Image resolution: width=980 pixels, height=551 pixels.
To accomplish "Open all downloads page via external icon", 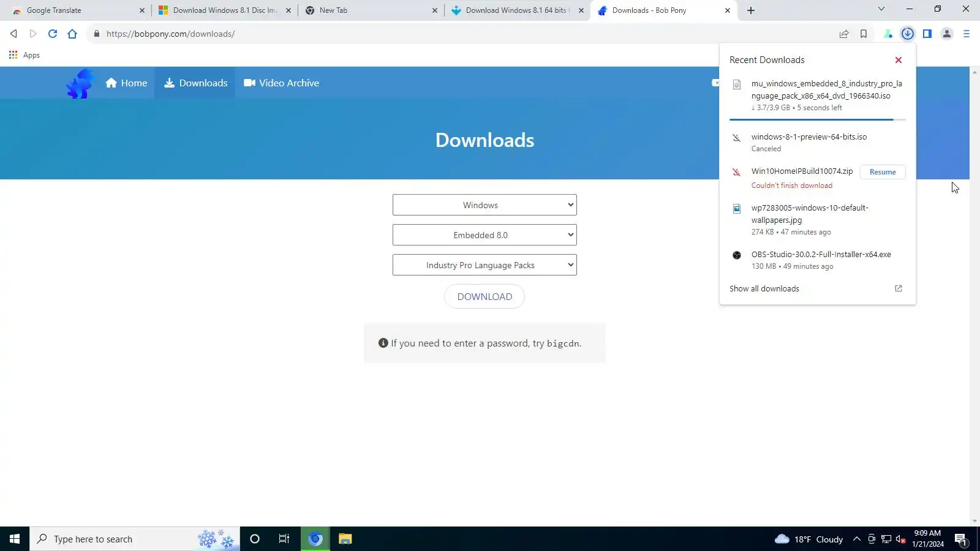I will [x=899, y=288].
